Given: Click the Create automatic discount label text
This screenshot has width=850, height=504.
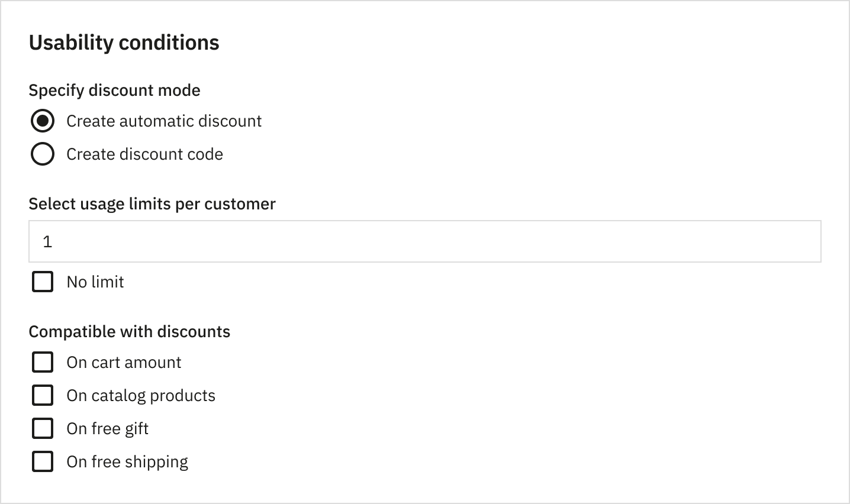Looking at the screenshot, I should 164,121.
